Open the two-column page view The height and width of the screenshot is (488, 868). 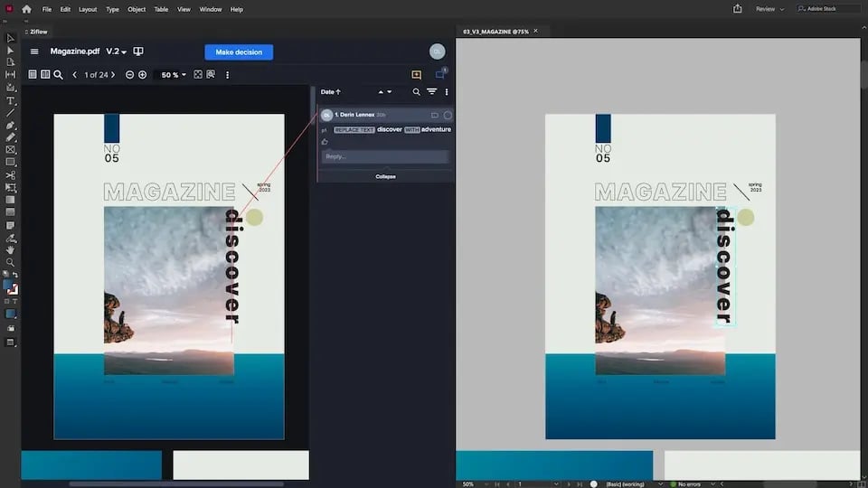[45, 74]
